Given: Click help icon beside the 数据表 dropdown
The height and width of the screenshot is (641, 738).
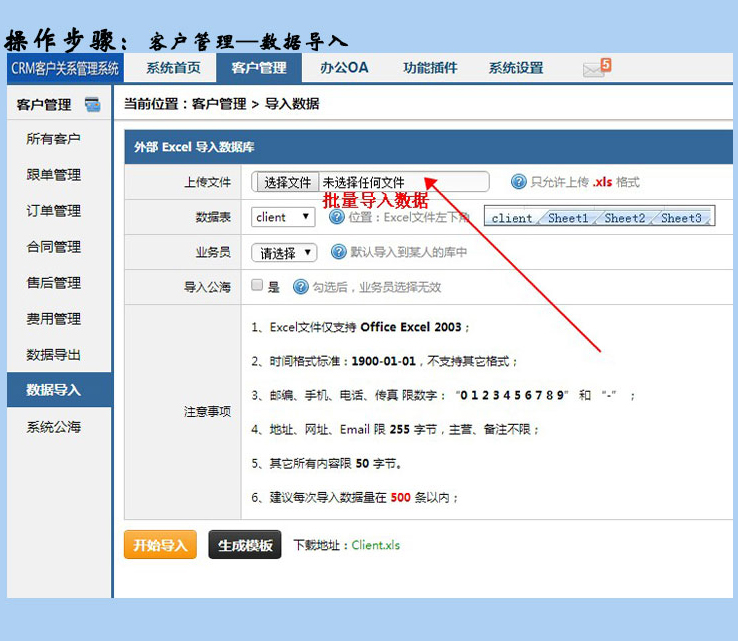Looking at the screenshot, I should pyautogui.click(x=337, y=217).
